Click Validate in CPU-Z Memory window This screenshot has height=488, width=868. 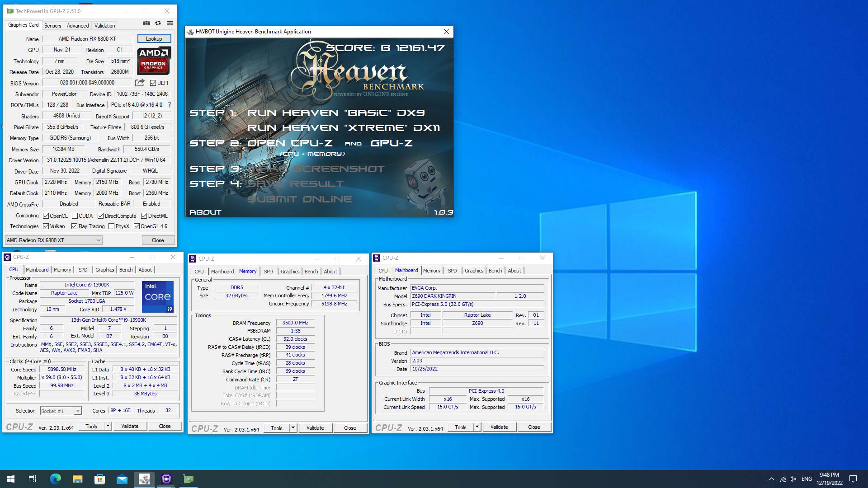(x=315, y=428)
